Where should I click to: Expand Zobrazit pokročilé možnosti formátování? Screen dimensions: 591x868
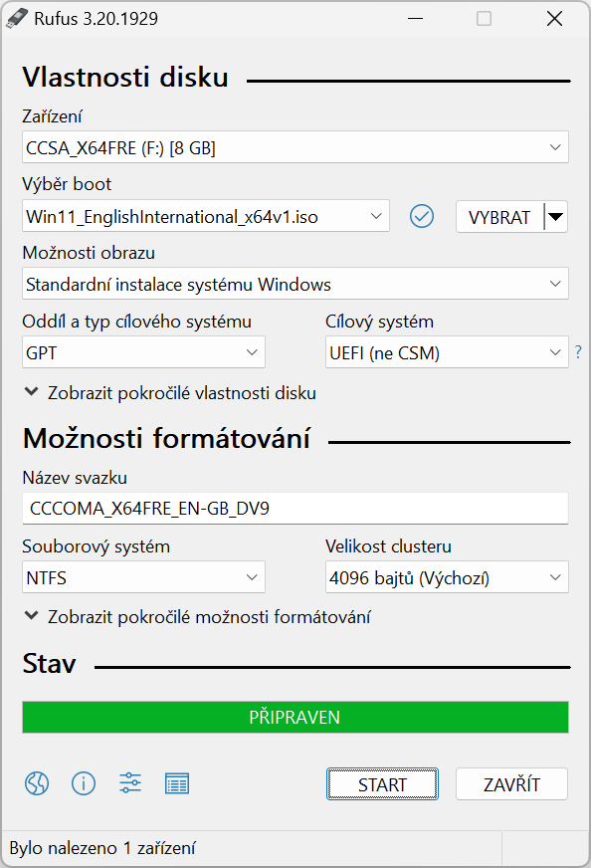(x=198, y=617)
